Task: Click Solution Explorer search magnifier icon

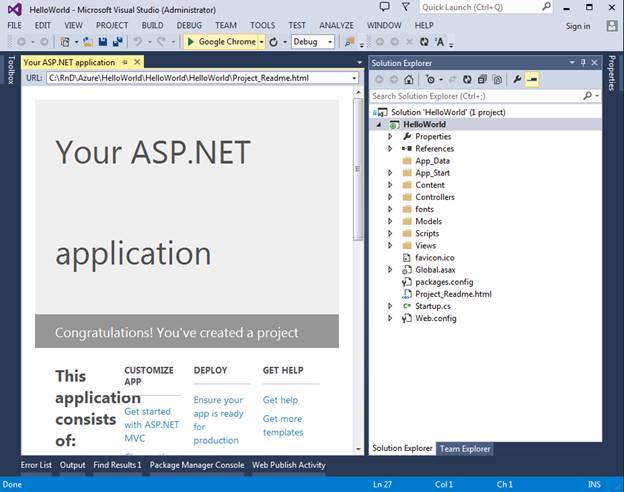Action: (x=587, y=96)
